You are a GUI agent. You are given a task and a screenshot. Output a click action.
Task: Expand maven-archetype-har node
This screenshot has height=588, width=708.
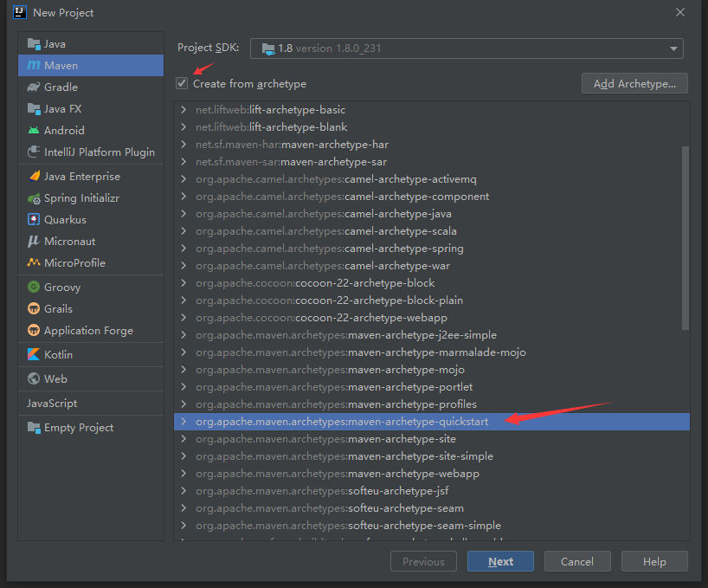pos(183,144)
